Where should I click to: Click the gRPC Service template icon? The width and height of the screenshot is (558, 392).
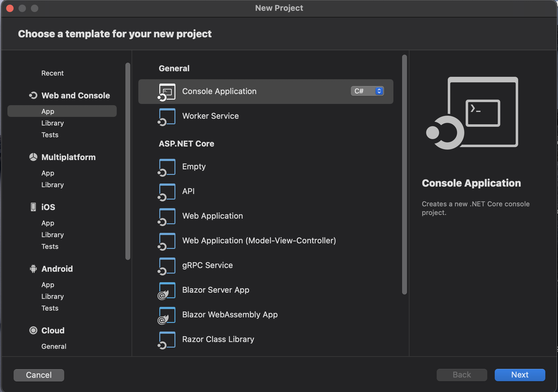(x=166, y=266)
